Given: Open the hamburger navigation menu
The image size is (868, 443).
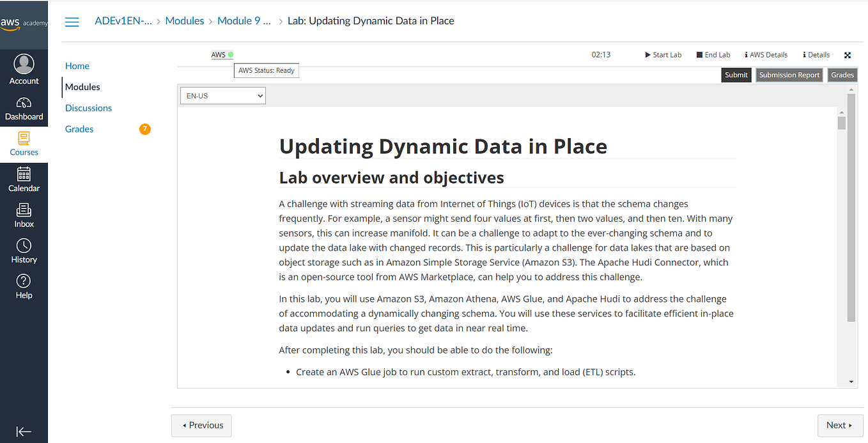Looking at the screenshot, I should pyautogui.click(x=72, y=21).
